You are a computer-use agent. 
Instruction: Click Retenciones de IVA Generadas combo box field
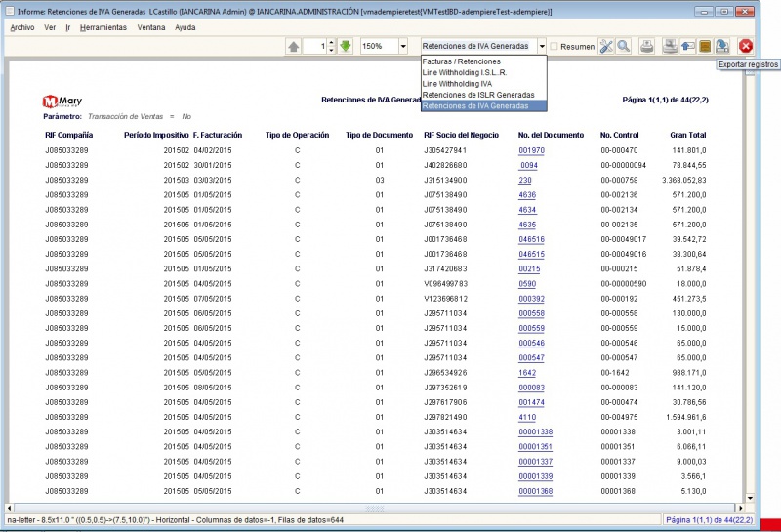click(478, 46)
